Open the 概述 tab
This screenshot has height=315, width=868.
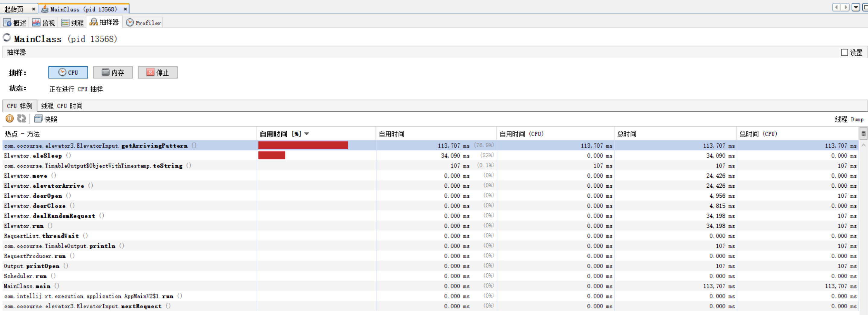tap(15, 23)
